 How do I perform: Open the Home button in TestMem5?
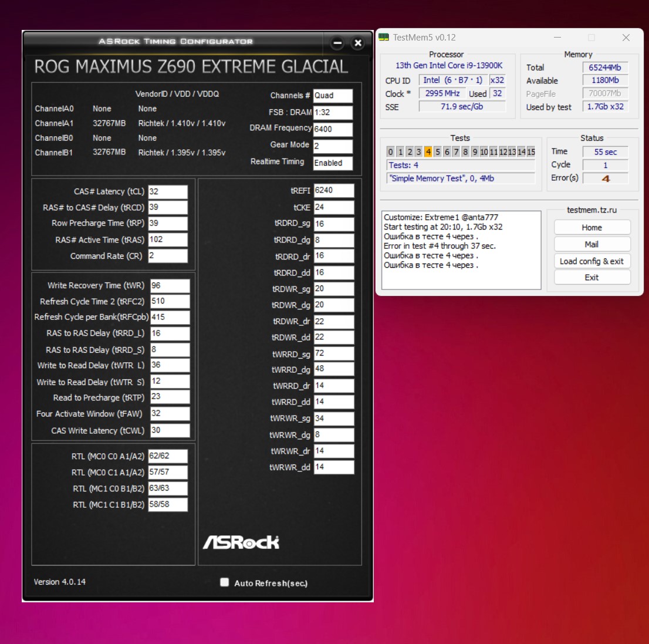(x=592, y=227)
